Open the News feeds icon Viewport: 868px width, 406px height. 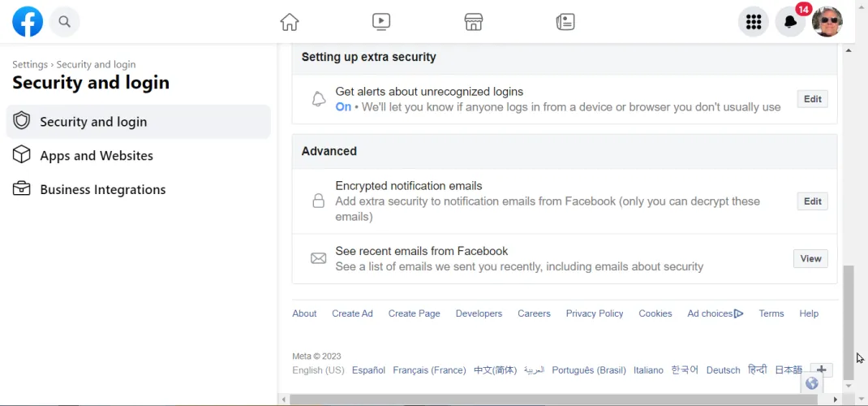(565, 22)
